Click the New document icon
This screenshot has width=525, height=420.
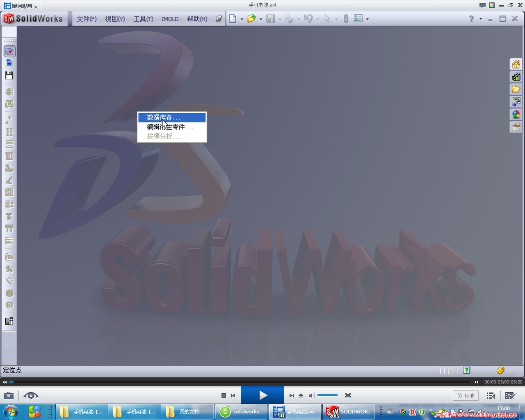tap(233, 19)
